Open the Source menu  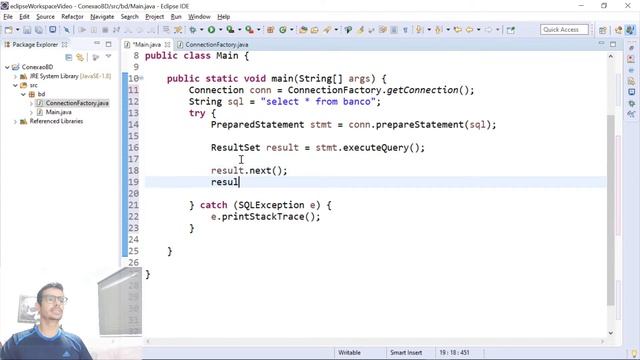pyautogui.click(x=45, y=17)
